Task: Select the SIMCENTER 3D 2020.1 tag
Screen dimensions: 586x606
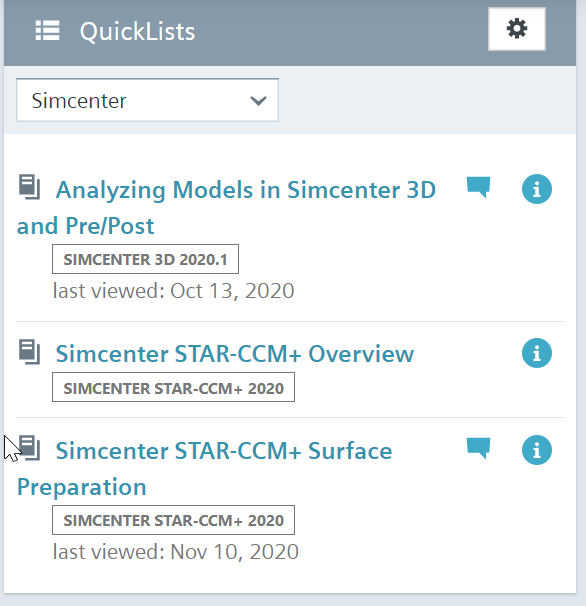Action: pos(145,259)
